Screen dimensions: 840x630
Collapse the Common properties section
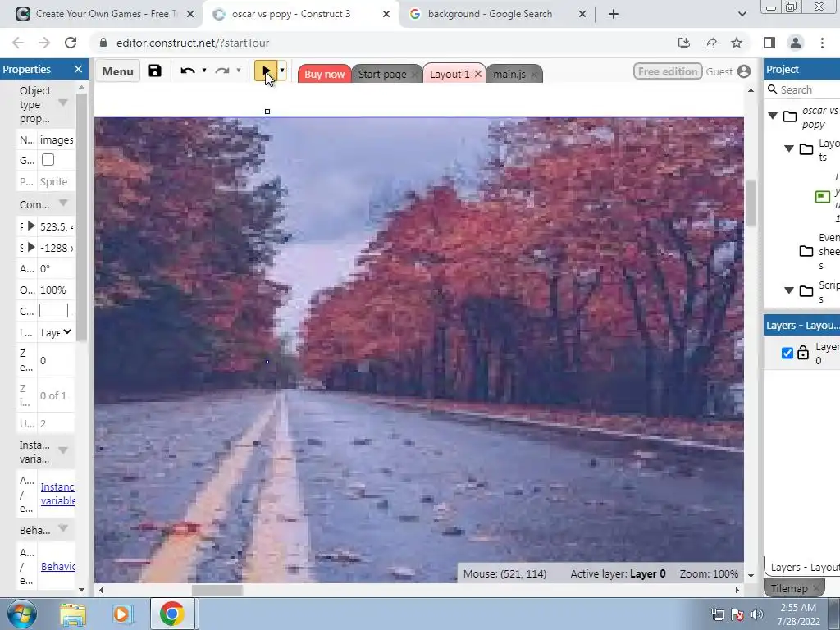click(62, 203)
